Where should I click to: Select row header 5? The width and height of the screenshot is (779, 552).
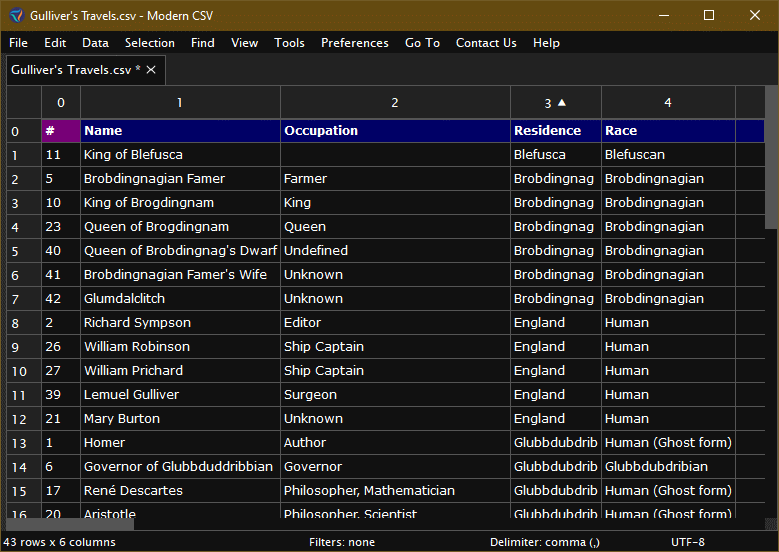pos(23,251)
